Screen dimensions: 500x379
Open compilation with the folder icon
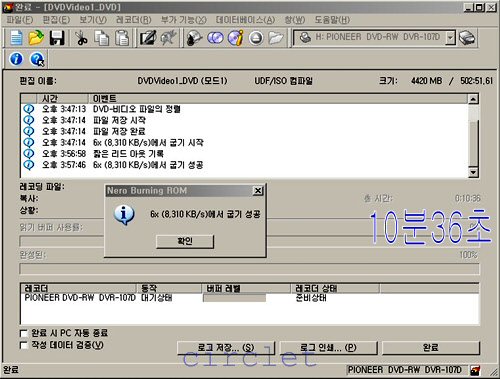(x=36, y=38)
